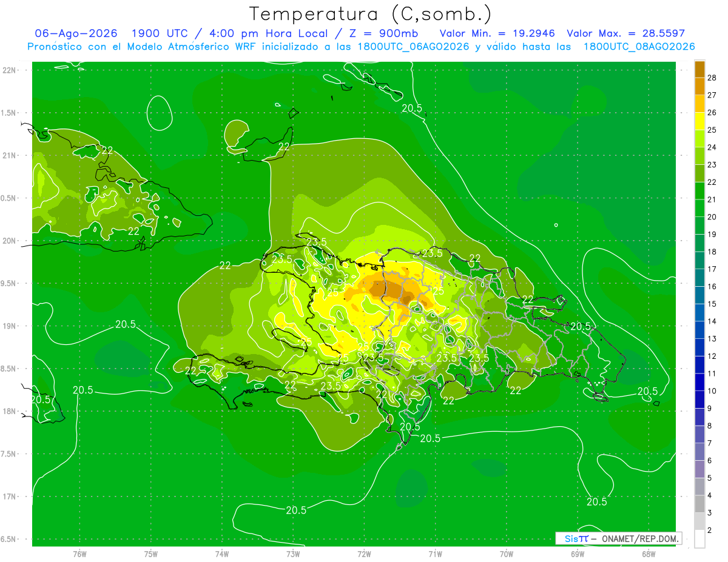Click the legend value "19"
728x562 pixels.
712,234
